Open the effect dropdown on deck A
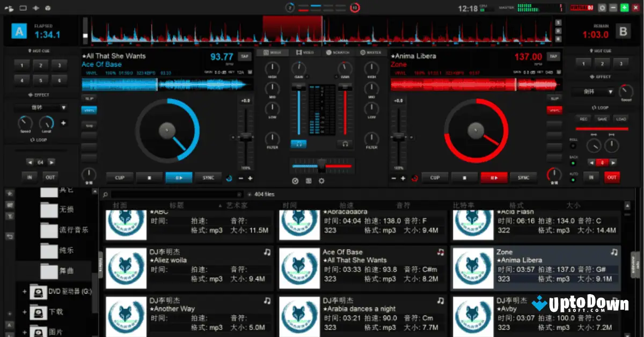 point(42,107)
